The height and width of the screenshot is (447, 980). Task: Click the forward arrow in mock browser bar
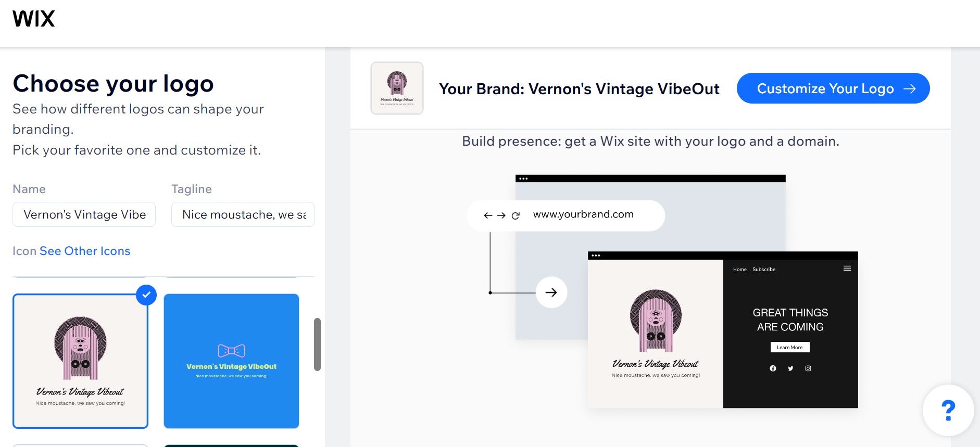[501, 215]
